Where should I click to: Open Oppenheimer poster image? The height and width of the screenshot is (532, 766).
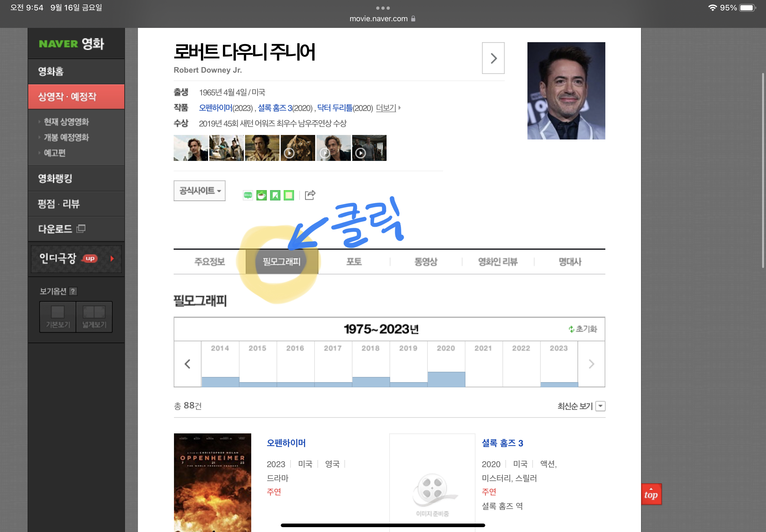coord(212,482)
